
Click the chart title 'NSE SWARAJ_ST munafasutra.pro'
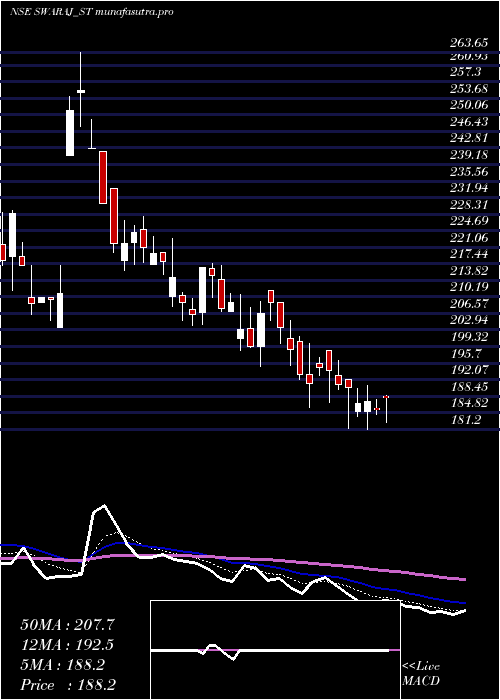[x=92, y=12]
